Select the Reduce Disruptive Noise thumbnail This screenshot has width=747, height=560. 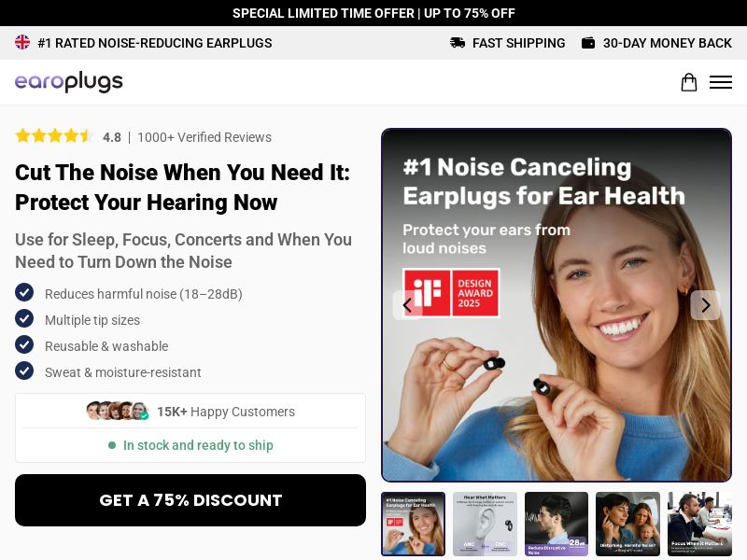556,524
